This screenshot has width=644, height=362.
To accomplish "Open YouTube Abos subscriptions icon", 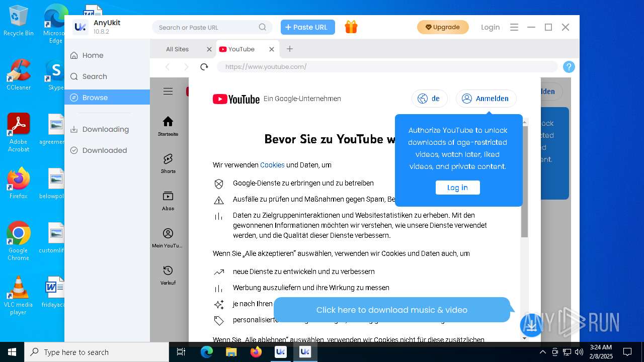I will tap(168, 196).
